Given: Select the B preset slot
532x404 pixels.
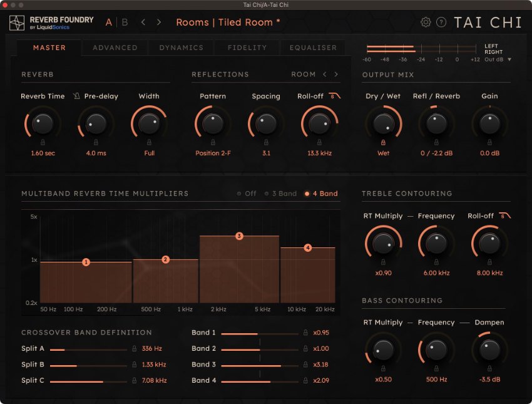Looking at the screenshot, I should pyautogui.click(x=125, y=21).
